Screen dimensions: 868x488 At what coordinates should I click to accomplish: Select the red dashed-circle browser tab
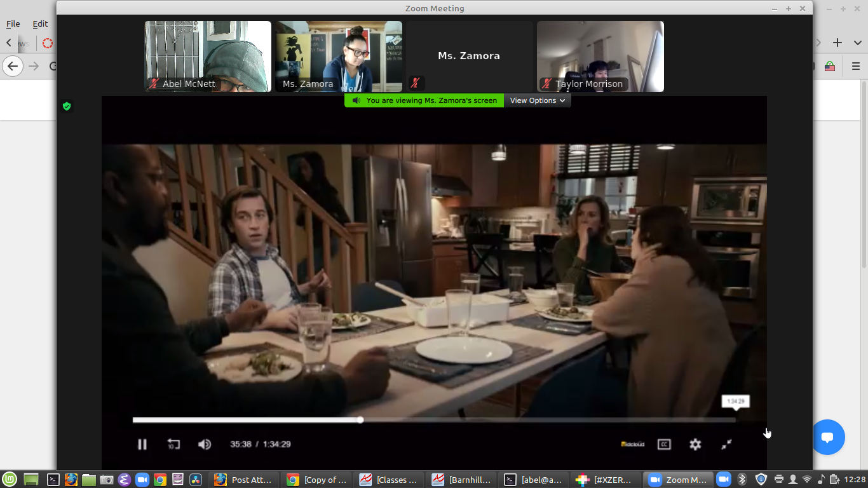click(x=48, y=43)
